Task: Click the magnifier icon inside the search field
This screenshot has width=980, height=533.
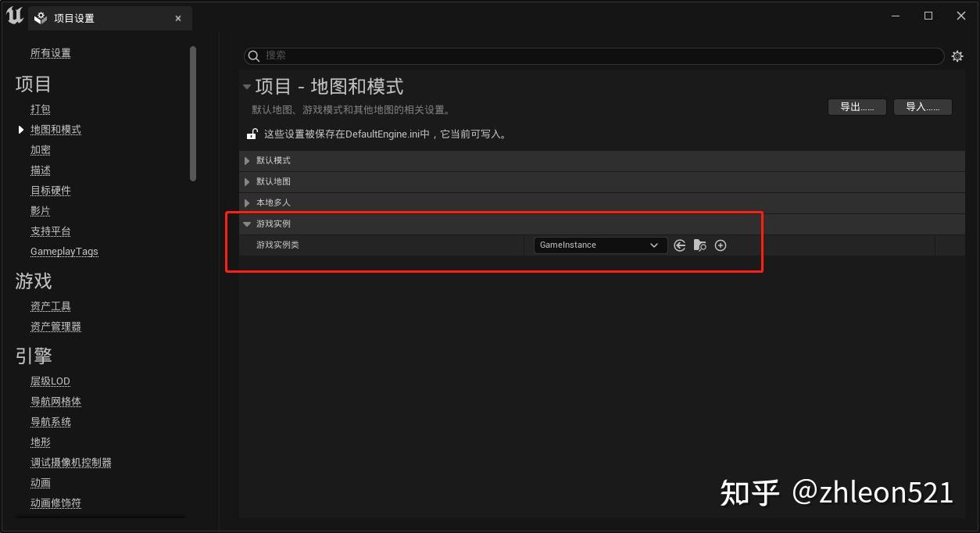Action: pyautogui.click(x=254, y=55)
